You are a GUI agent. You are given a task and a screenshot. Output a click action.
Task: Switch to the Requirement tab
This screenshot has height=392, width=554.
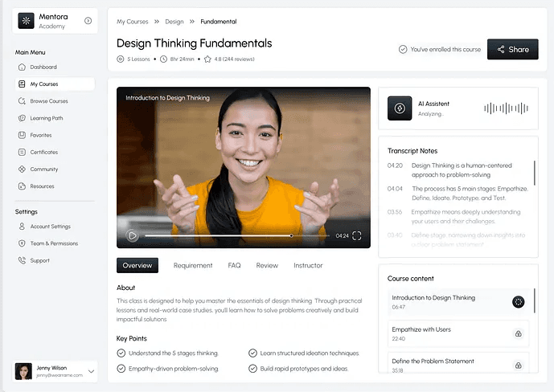pyautogui.click(x=193, y=265)
